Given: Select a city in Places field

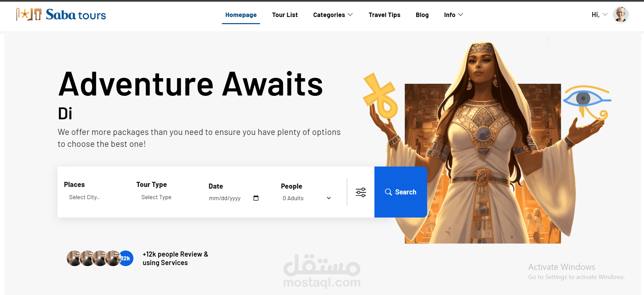Looking at the screenshot, I should [x=84, y=197].
